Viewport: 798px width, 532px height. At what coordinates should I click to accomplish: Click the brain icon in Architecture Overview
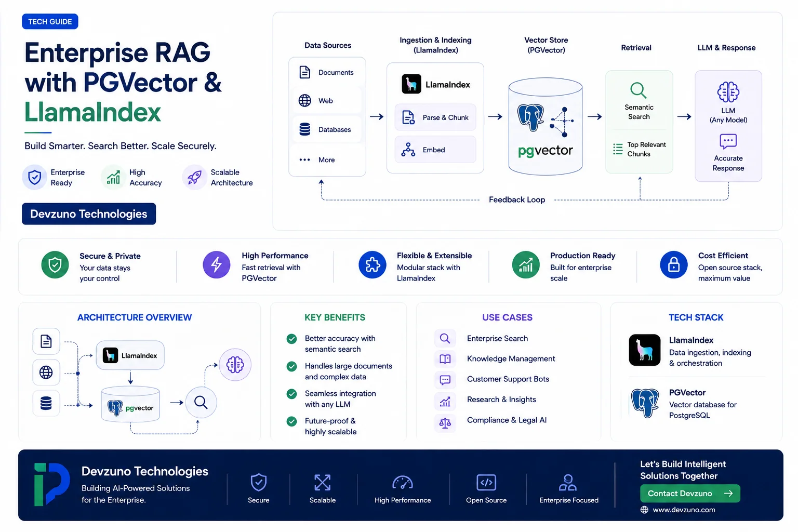(235, 365)
